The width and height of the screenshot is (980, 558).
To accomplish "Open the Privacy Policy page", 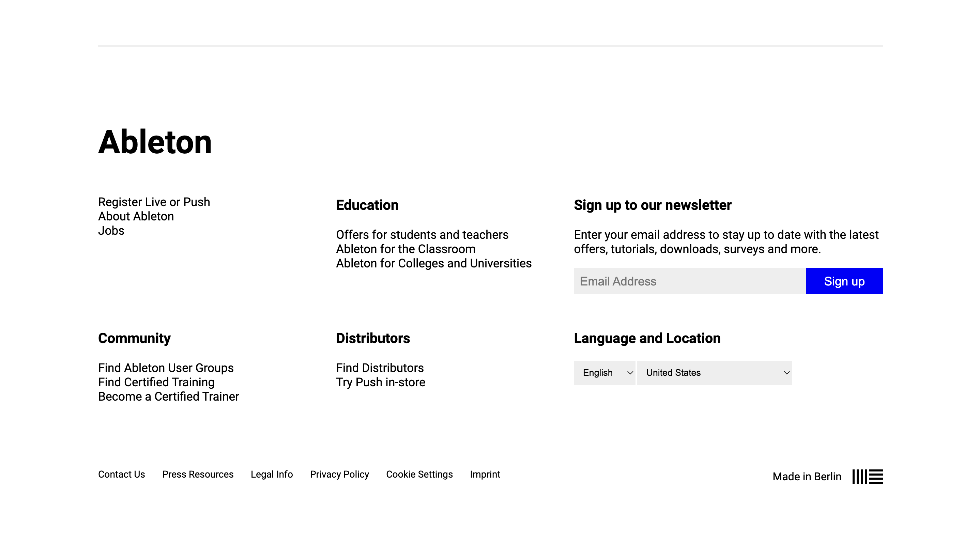I will tap(339, 475).
